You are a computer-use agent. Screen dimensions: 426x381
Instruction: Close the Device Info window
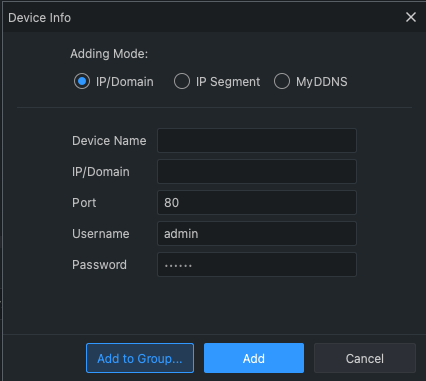tap(411, 17)
